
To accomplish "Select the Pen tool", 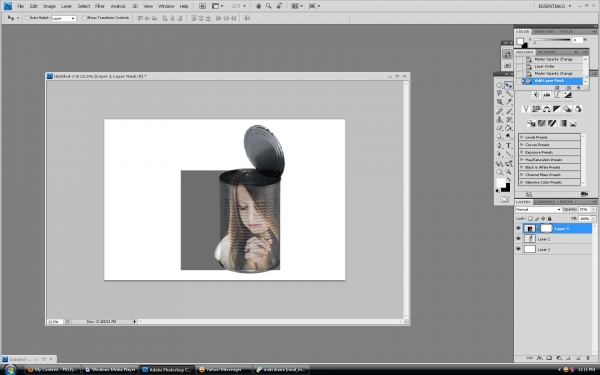I will pyautogui.click(x=500, y=145).
